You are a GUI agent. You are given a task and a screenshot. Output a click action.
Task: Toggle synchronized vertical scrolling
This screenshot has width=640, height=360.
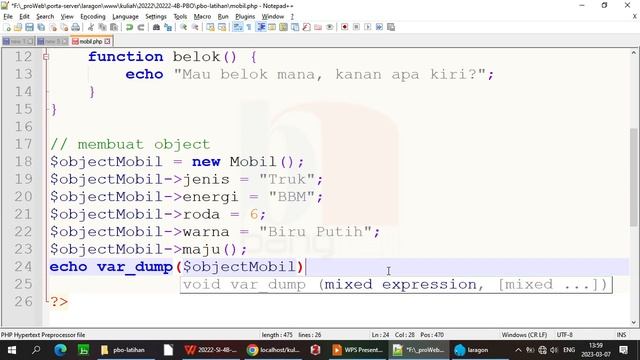(x=210, y=27)
